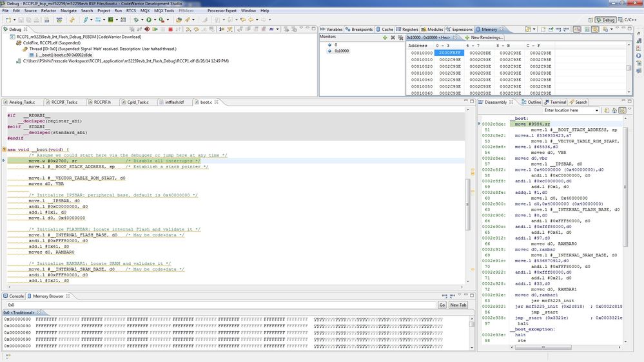Click the boot.c editor vertical scrollbar
Viewport: 644px width, 362px height.
[x=468, y=204]
